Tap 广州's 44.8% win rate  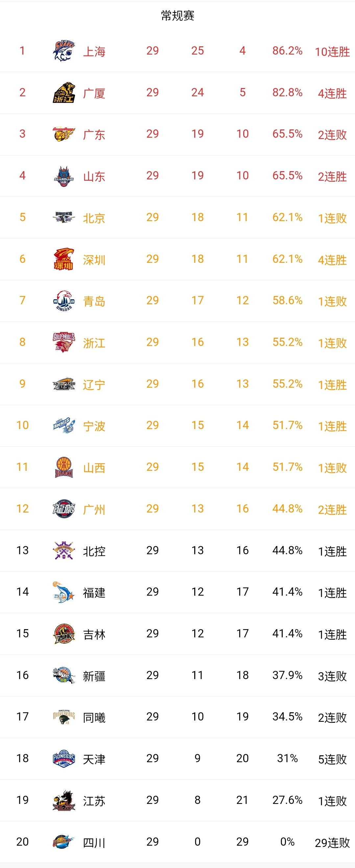pyautogui.click(x=287, y=509)
